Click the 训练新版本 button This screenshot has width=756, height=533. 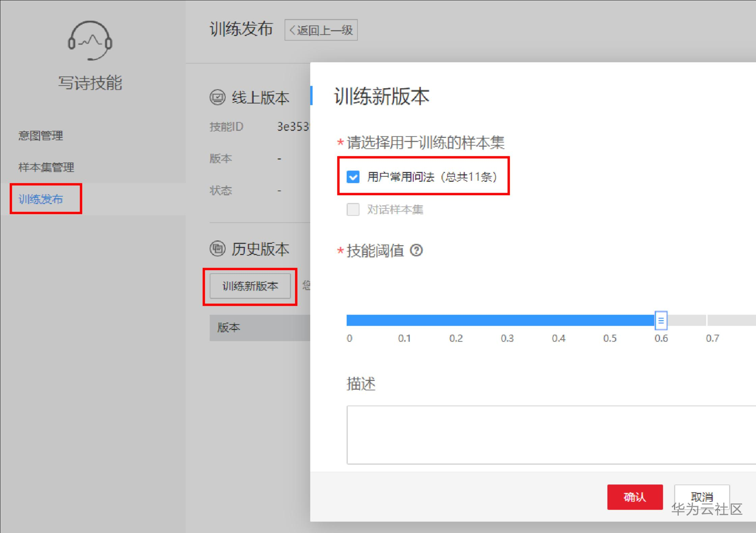(x=250, y=286)
